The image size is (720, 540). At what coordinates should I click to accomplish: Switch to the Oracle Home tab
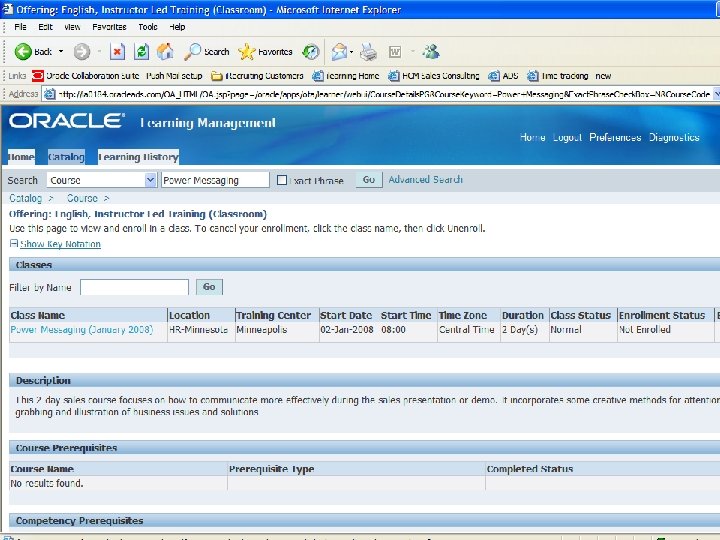click(21, 157)
